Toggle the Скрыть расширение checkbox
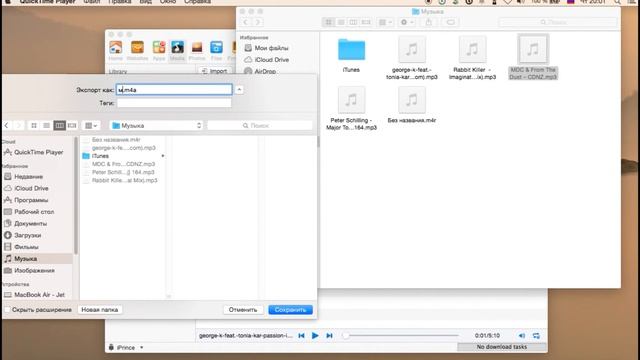This screenshot has width=640, height=360. [x=7, y=310]
